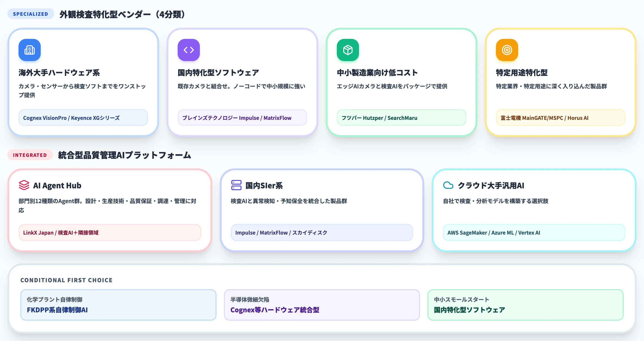The height and width of the screenshot is (341, 644).
Task: Click the purple code brackets icon
Action: (189, 50)
